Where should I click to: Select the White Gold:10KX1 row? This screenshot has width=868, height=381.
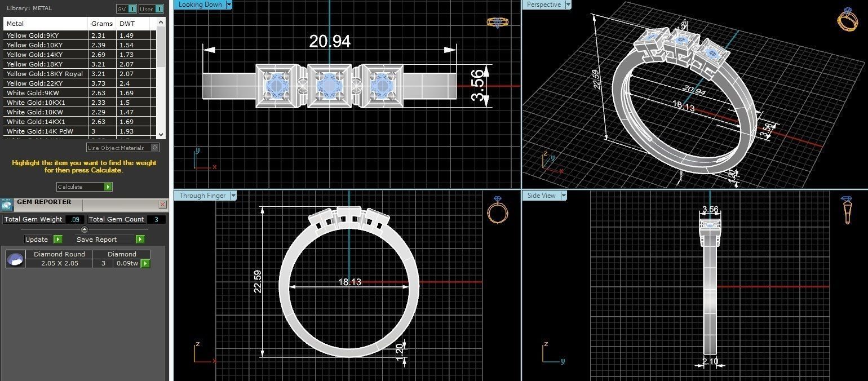coord(79,103)
